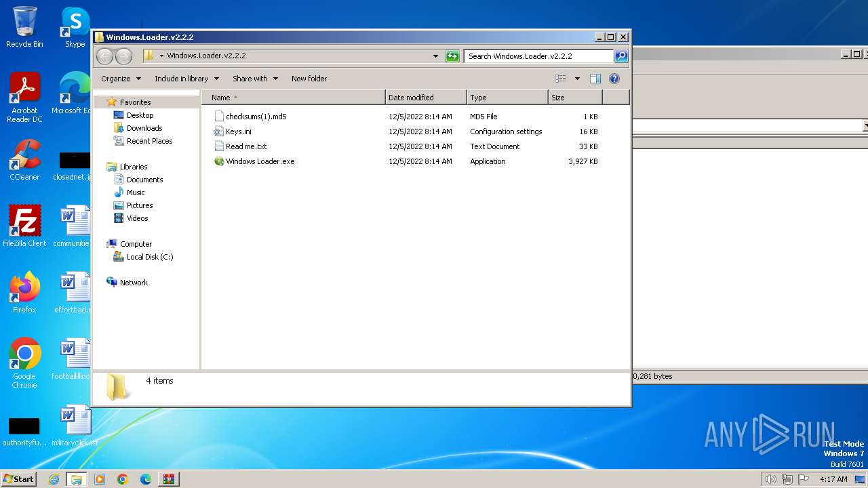
Task: Open the Organize dropdown menu
Action: click(121, 79)
